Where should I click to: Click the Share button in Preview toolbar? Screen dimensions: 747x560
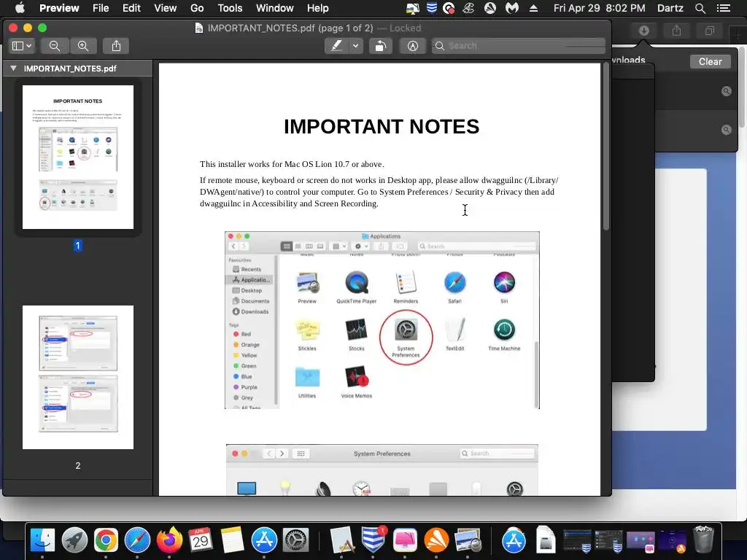tap(116, 46)
